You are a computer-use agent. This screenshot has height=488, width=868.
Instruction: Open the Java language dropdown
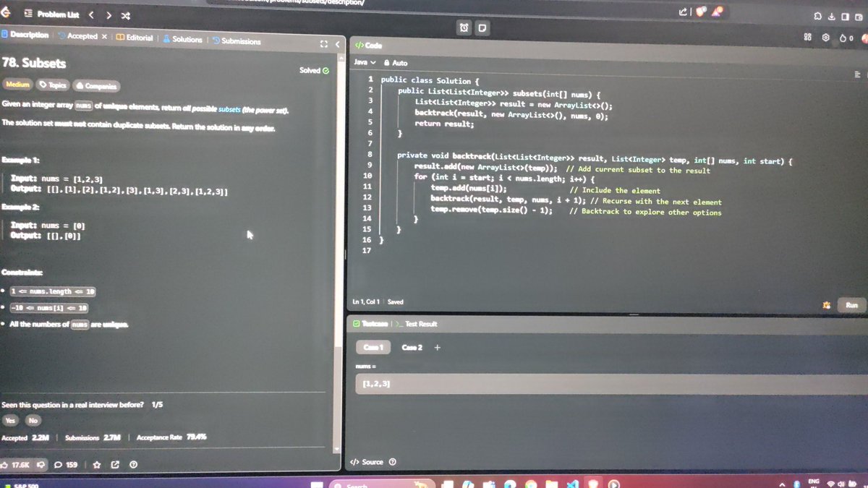(365, 62)
